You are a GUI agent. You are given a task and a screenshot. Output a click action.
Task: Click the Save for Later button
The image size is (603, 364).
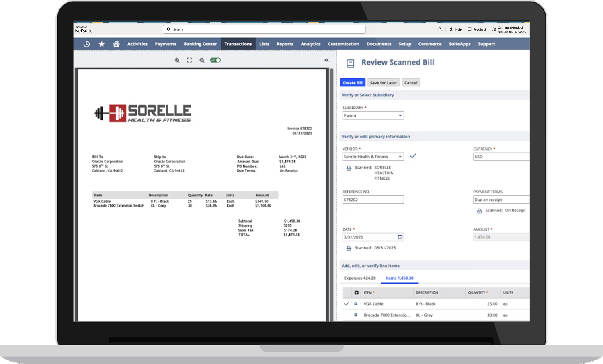[x=383, y=82]
